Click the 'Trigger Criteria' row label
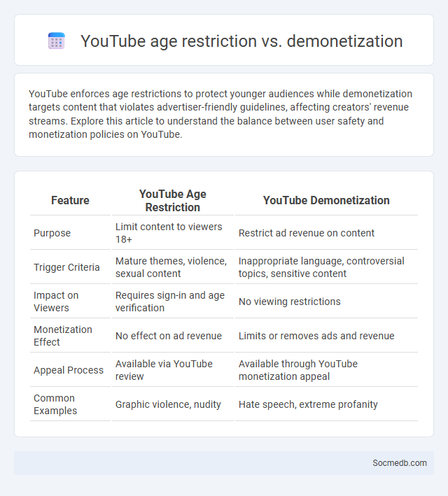The height and width of the screenshot is (496, 448). click(x=66, y=267)
